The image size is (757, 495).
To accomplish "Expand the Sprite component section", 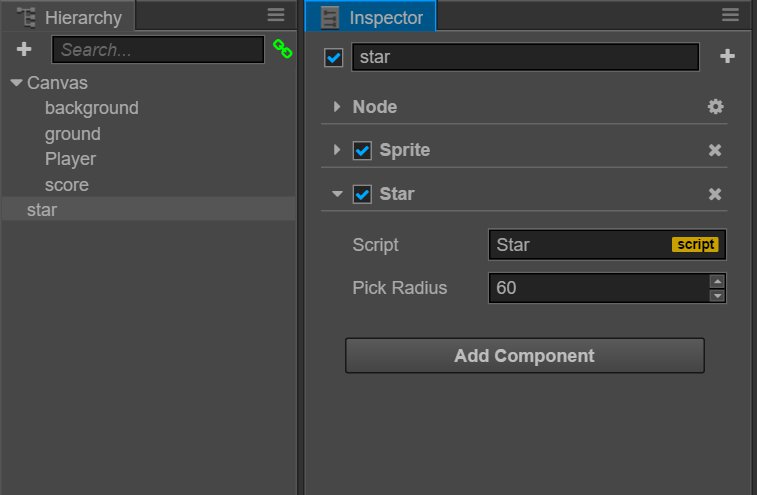I will [x=337, y=150].
